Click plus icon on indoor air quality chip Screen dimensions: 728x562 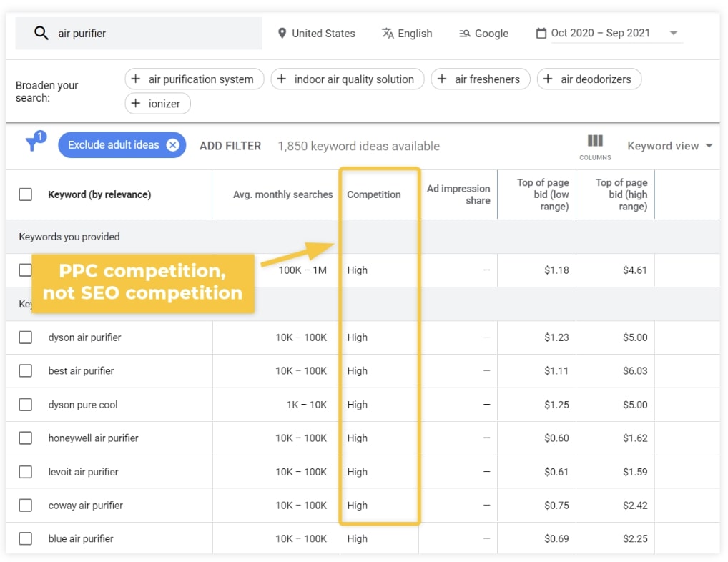(x=281, y=79)
